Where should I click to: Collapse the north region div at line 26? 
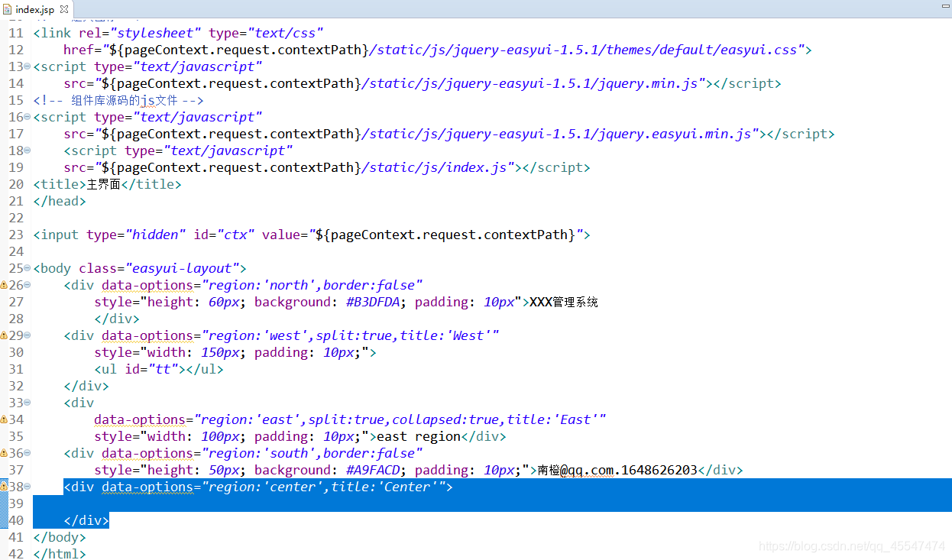(28, 285)
